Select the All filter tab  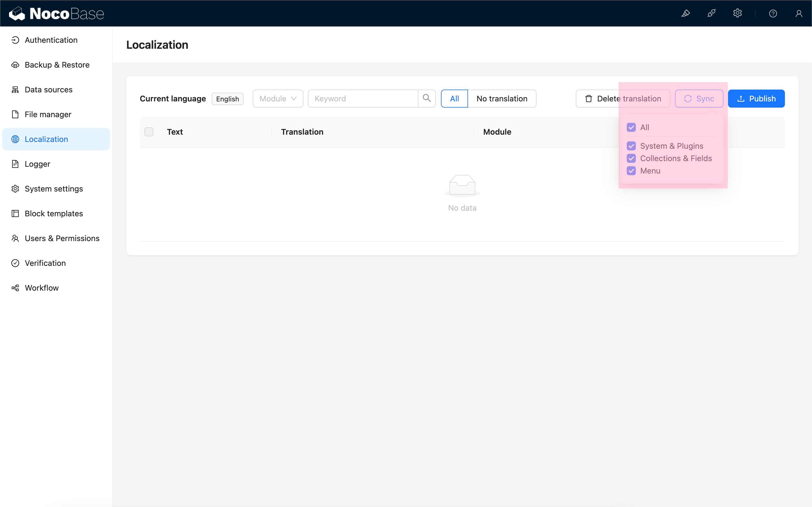454,99
